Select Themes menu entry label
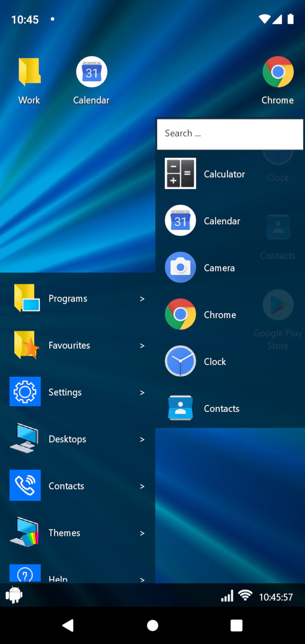 click(x=64, y=533)
